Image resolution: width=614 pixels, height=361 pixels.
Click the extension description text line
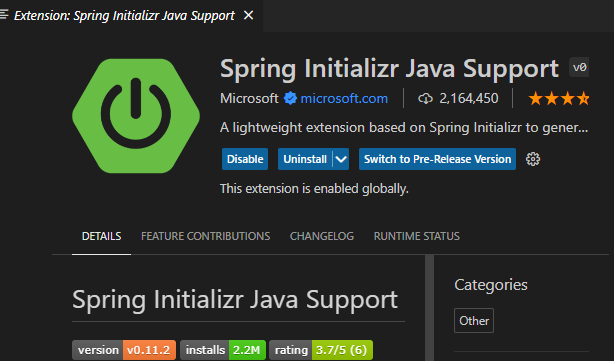[404, 128]
